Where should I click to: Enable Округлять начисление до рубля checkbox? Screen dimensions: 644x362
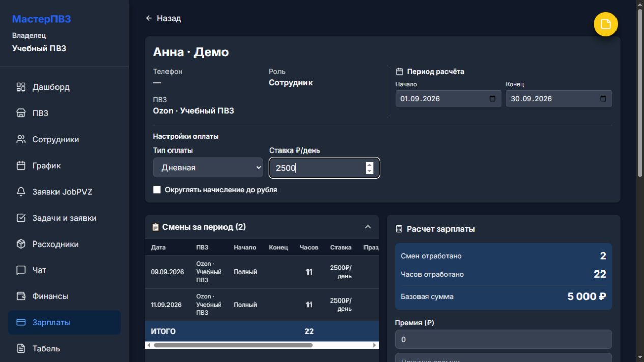pyautogui.click(x=157, y=190)
